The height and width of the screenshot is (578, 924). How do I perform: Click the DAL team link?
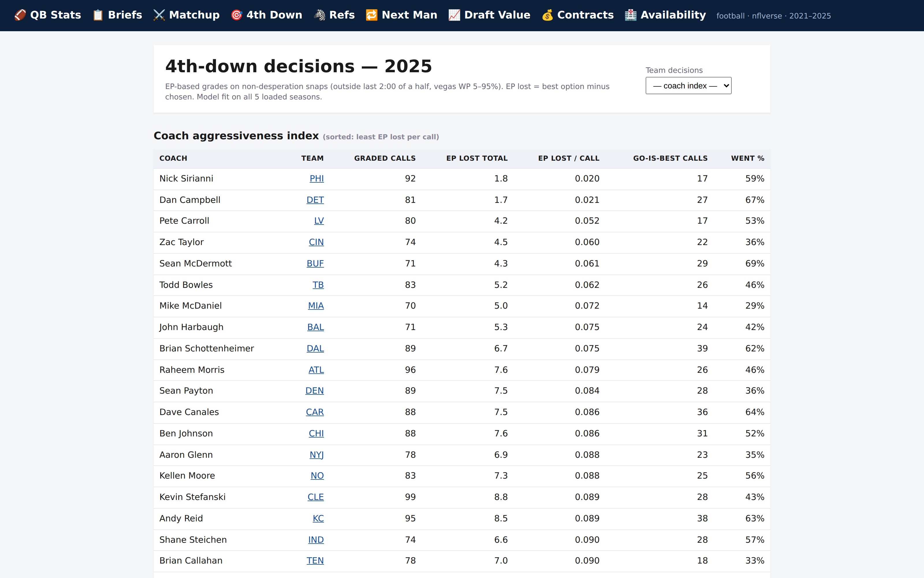[x=315, y=349]
